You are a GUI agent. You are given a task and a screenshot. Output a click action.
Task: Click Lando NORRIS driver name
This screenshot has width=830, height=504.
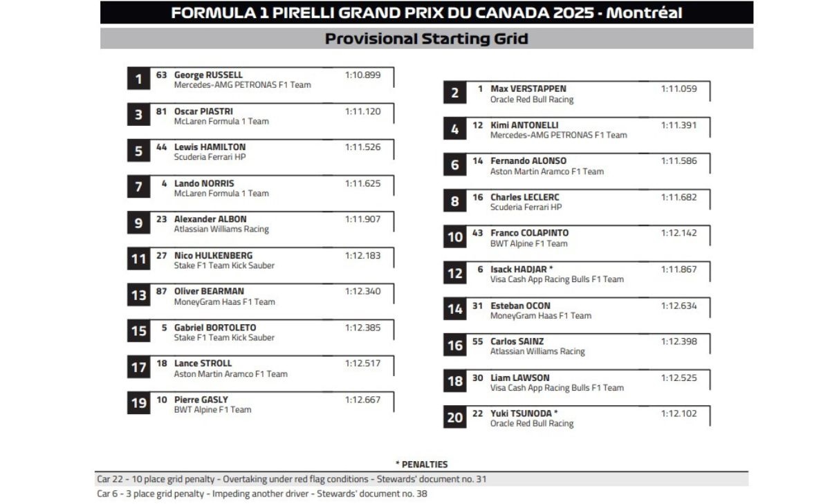(x=204, y=183)
